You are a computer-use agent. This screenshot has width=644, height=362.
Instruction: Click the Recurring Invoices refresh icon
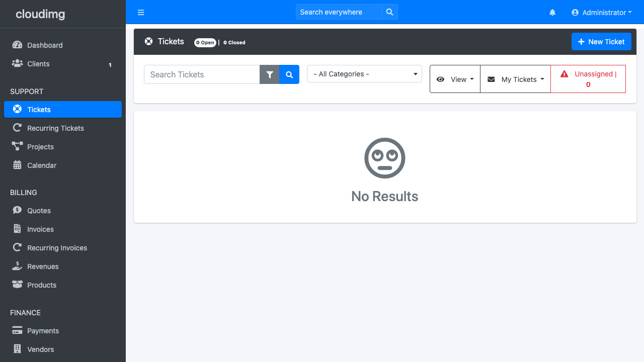click(17, 247)
